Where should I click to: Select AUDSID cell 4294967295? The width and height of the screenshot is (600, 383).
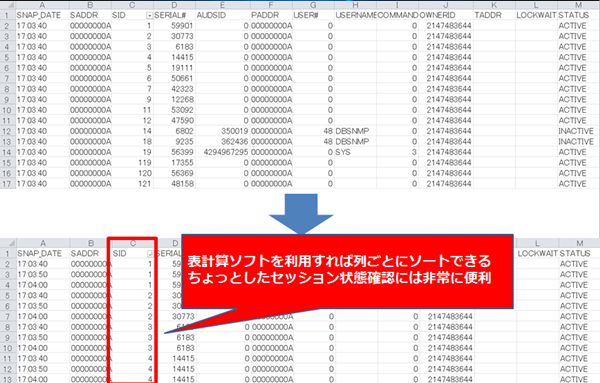click(x=223, y=152)
